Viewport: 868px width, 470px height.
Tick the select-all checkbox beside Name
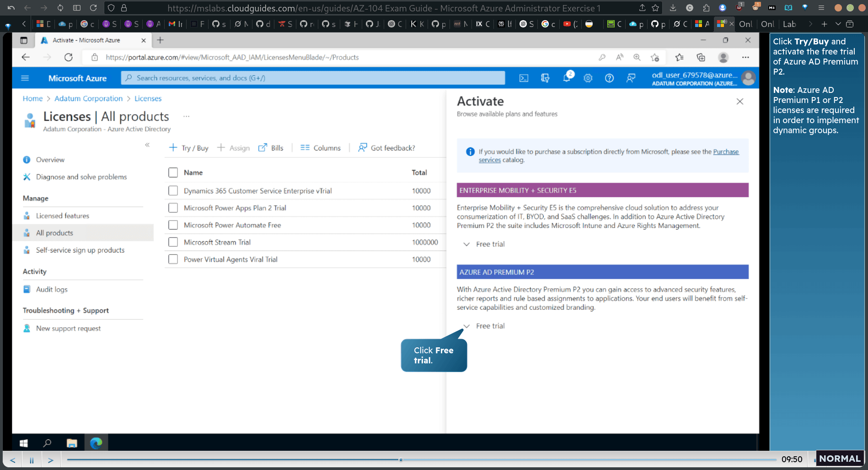tap(173, 173)
